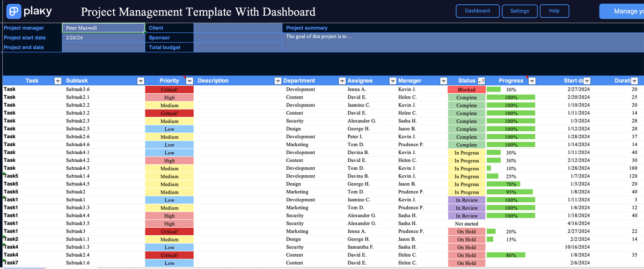Viewport: 644px width, 269px height.
Task: Open the Settings tab
Action: (x=519, y=11)
